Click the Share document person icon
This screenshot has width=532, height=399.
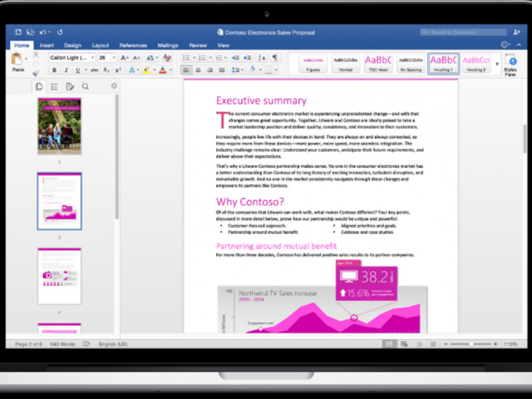click(x=516, y=32)
